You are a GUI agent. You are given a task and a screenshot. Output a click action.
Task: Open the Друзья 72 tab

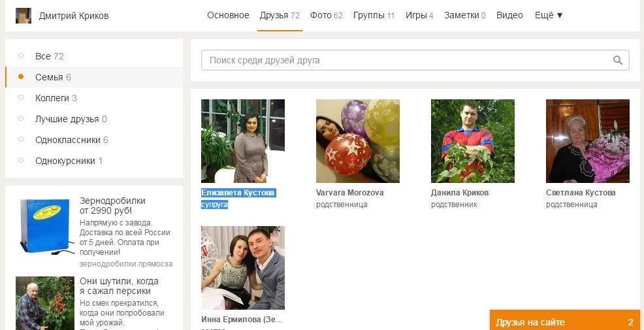click(x=280, y=16)
